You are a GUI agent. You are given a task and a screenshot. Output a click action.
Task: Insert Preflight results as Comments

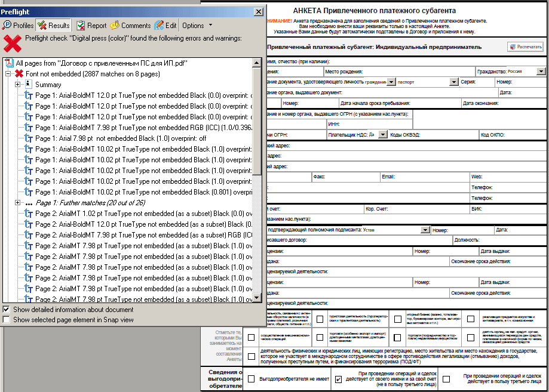tap(130, 26)
